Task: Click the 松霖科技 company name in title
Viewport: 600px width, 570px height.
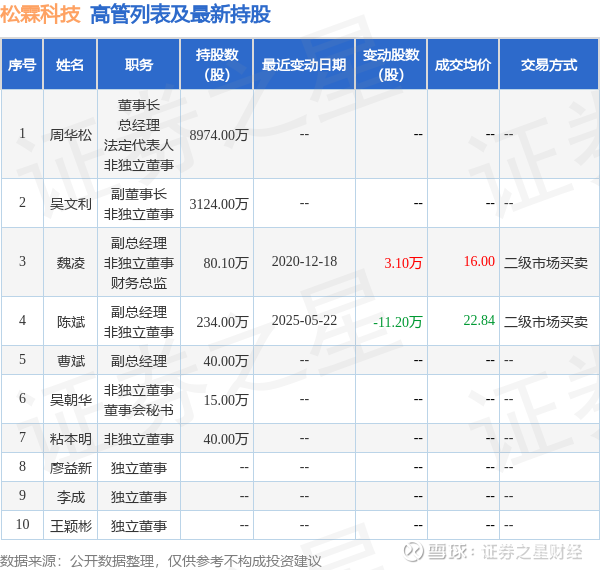Action: pyautogui.click(x=40, y=15)
